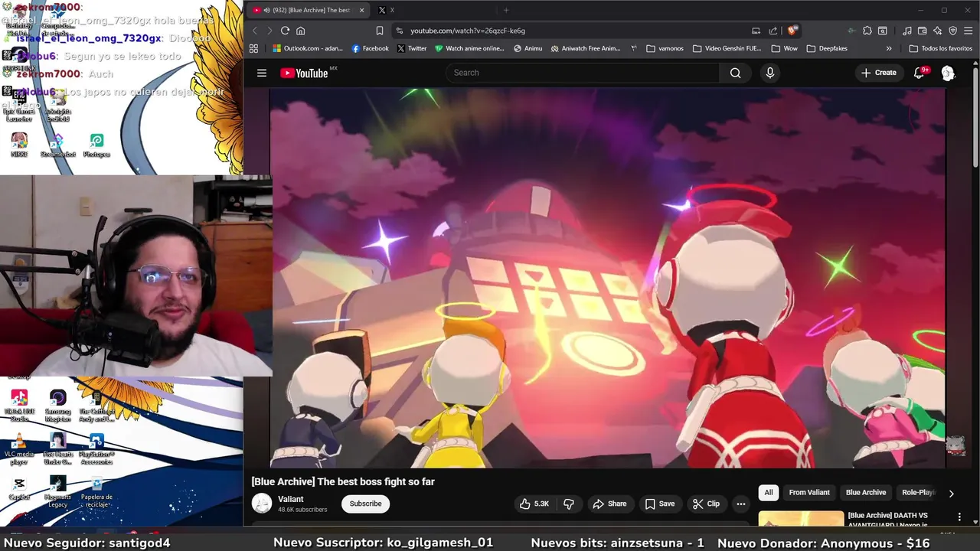Viewport: 980px width, 551px height.
Task: Open the music note playlist icon
Action: point(907,31)
